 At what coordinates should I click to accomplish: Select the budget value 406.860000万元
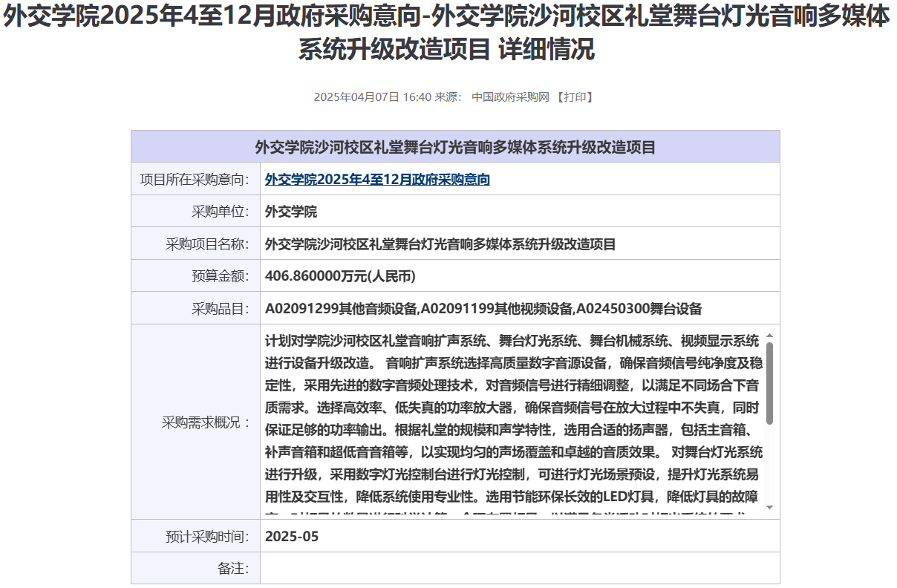pyautogui.click(x=340, y=276)
